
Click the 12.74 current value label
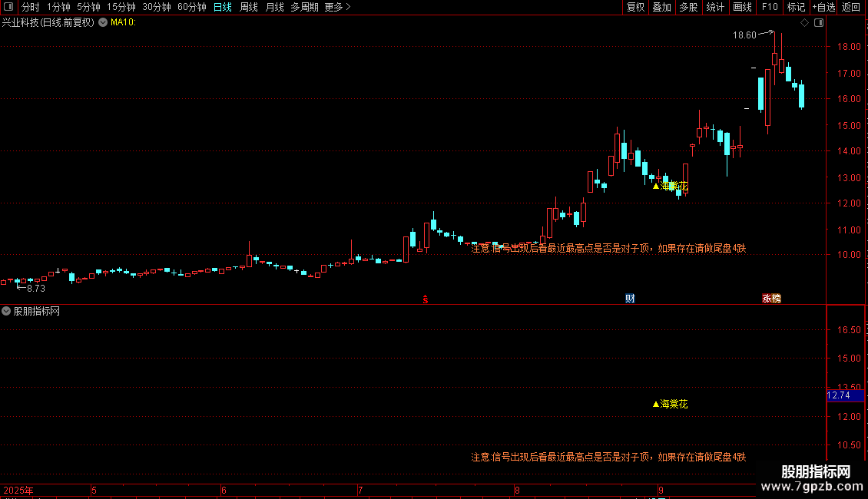coord(845,395)
